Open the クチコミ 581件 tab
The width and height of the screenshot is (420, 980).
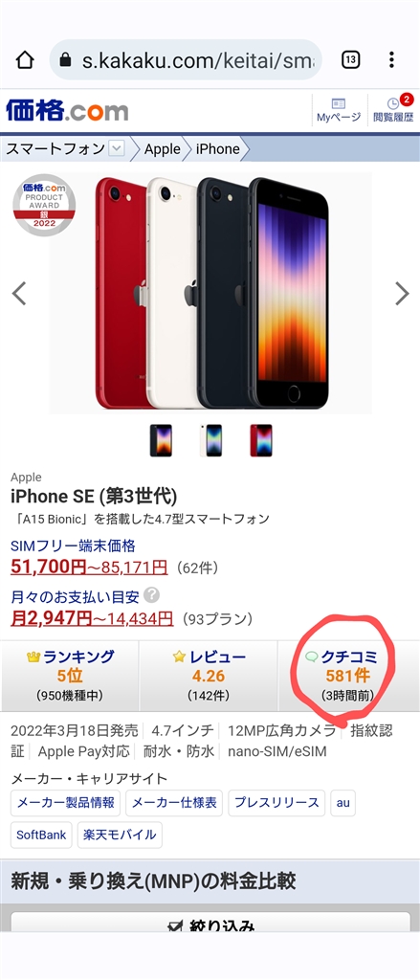(349, 676)
